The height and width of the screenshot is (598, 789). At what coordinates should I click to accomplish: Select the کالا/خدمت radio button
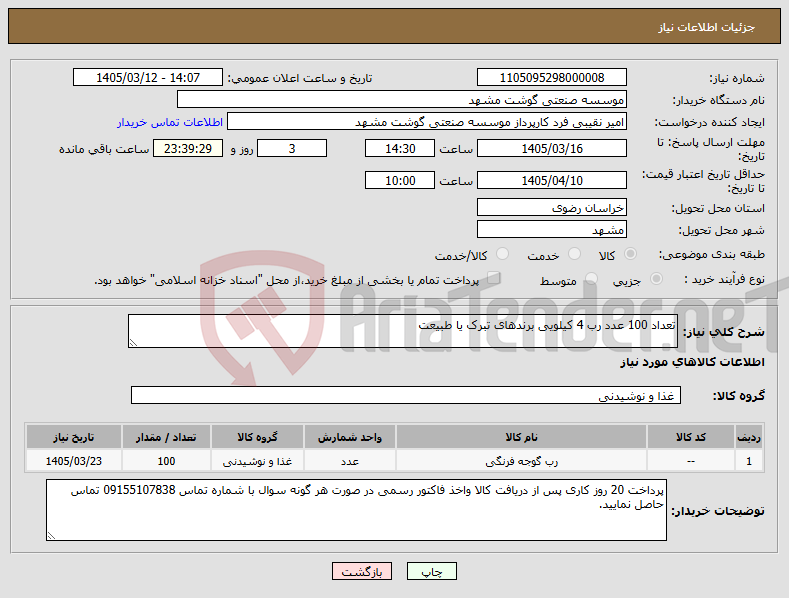[x=502, y=254]
